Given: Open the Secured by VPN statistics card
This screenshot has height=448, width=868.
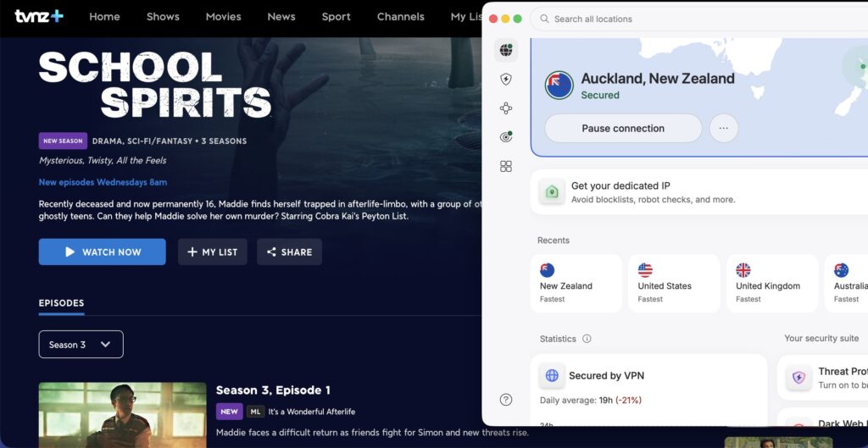Looking at the screenshot, I should (x=648, y=390).
